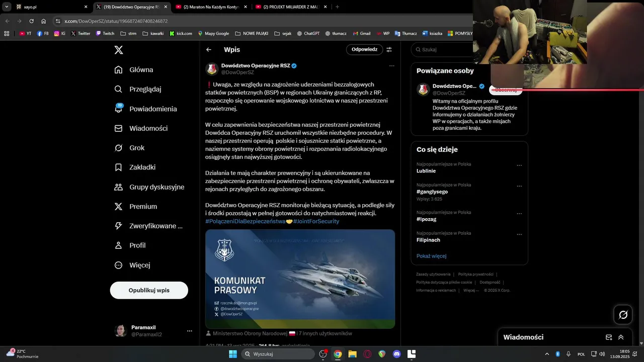This screenshot has width=644, height=362.
Task: Open Premium in the sidebar
Action: tap(136, 207)
